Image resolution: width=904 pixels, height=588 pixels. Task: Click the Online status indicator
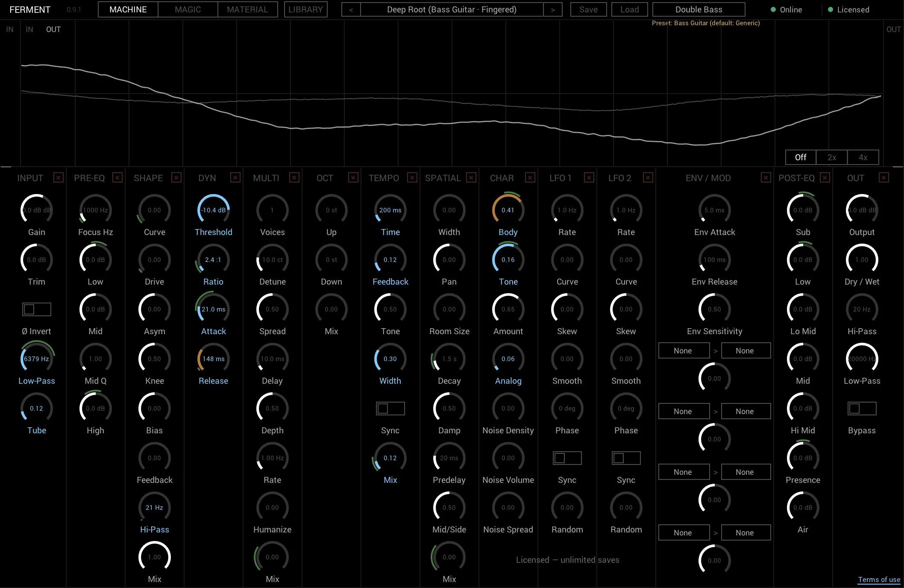[787, 9]
